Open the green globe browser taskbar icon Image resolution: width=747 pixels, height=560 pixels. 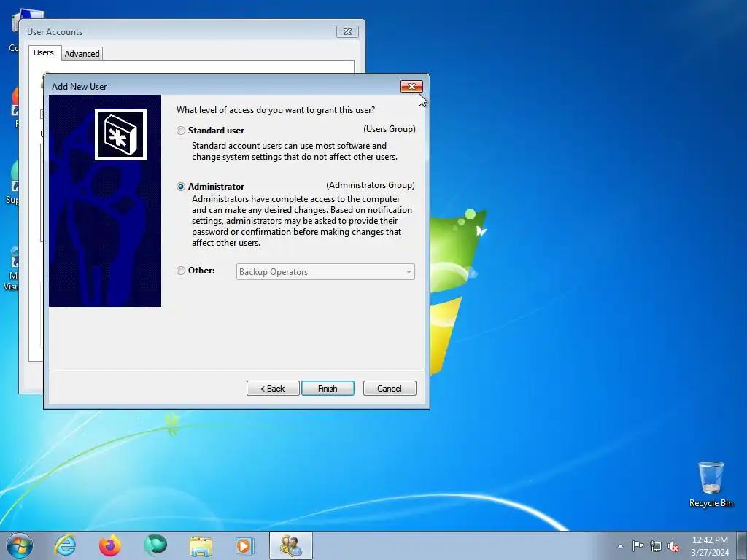click(155, 545)
